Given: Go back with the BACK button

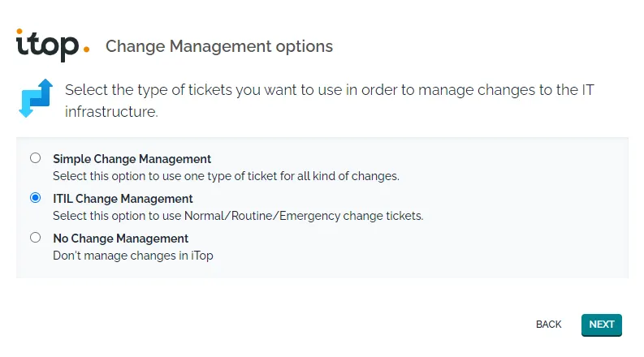Looking at the screenshot, I should [x=548, y=325].
